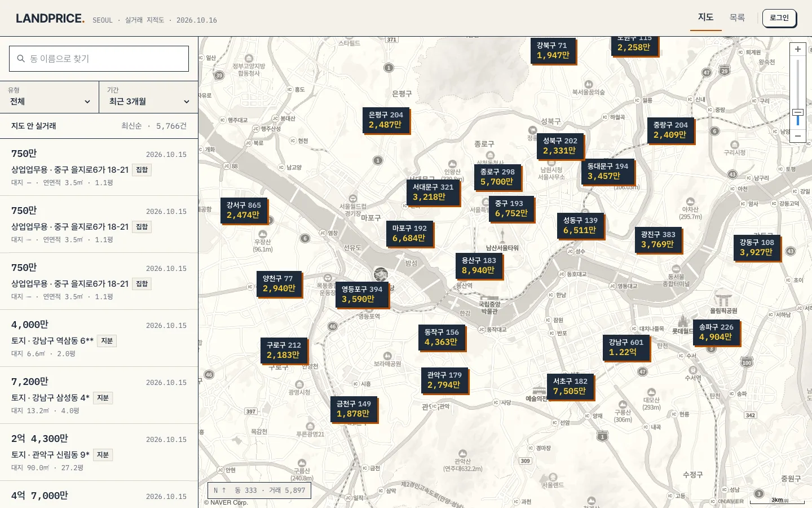This screenshot has height=508, width=812.
Task: Select the 광진구 383 price marker
Action: pos(658,239)
